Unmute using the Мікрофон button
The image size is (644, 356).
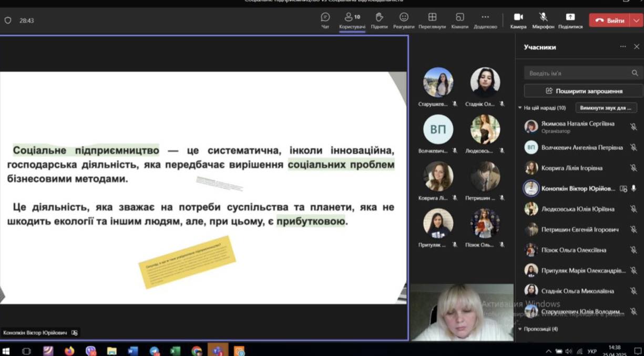click(x=543, y=21)
